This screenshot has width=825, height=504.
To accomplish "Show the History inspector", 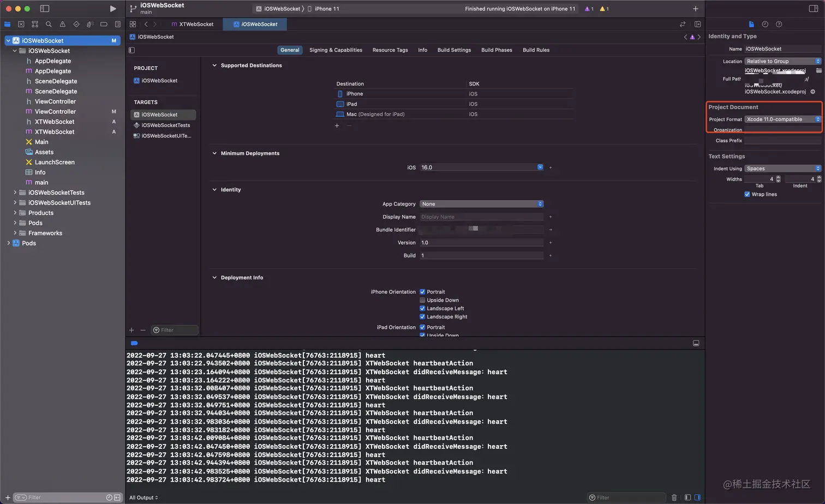I will 765,24.
